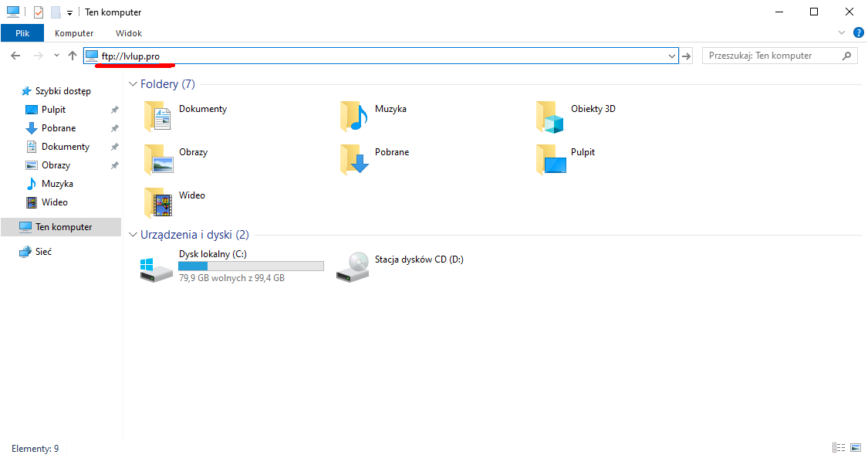Open the Muzyka folder icon

[354, 117]
